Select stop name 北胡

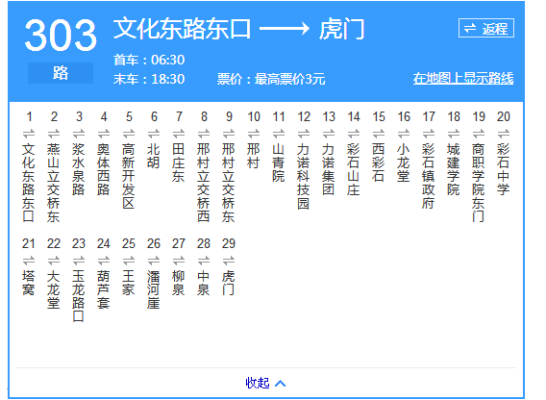154,156
